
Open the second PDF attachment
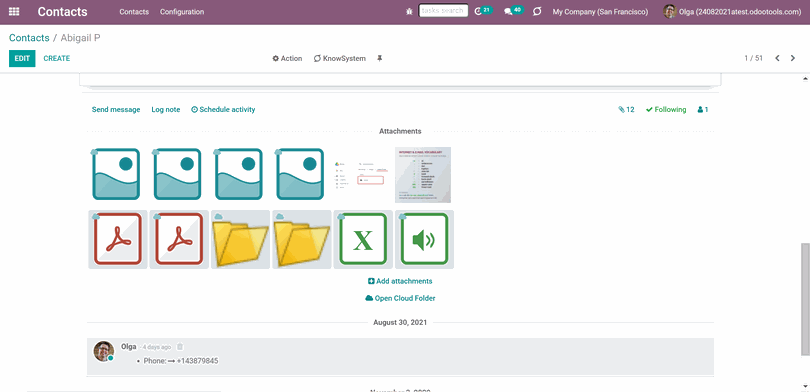click(x=179, y=239)
